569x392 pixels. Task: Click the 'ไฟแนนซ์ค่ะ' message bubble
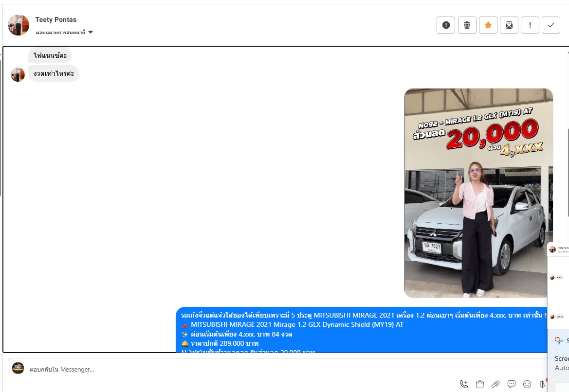(x=50, y=55)
